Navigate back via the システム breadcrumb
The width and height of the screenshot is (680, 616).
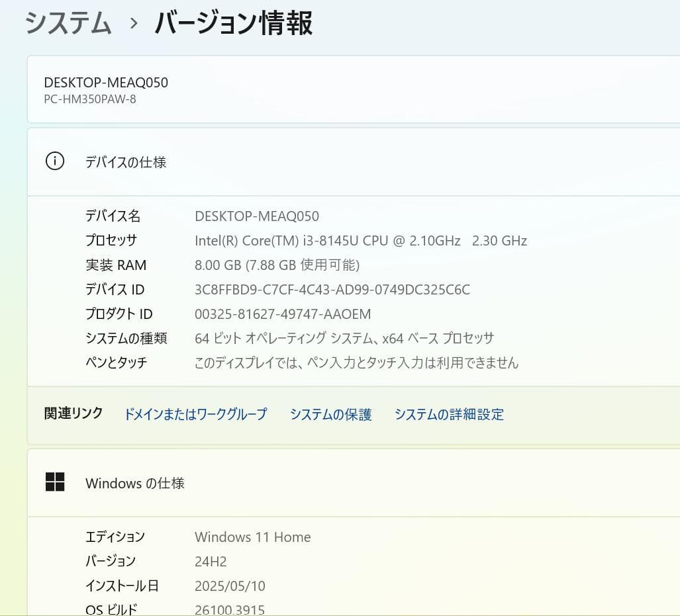(67, 22)
